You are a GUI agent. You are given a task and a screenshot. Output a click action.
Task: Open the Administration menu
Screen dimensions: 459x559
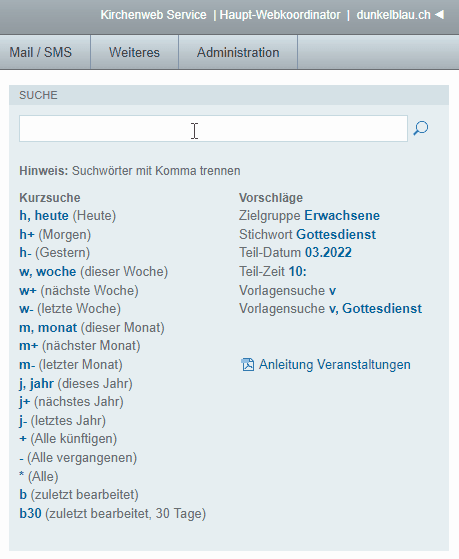coord(238,52)
